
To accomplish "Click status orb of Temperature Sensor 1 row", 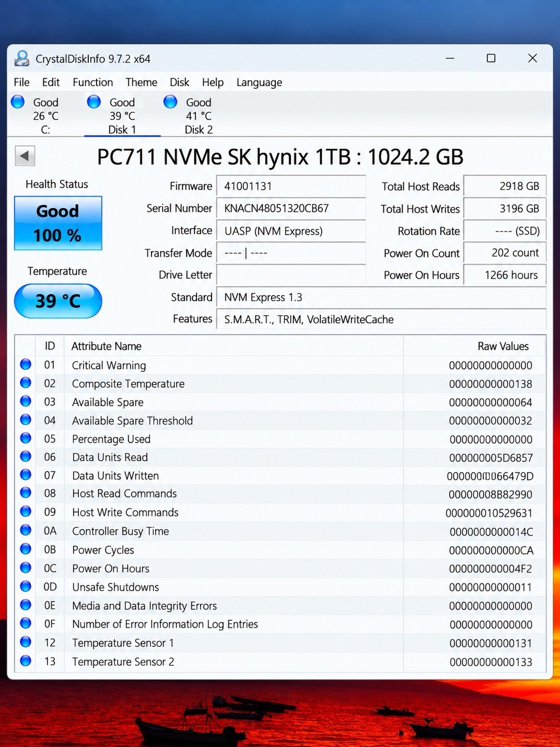I will pyautogui.click(x=25, y=642).
